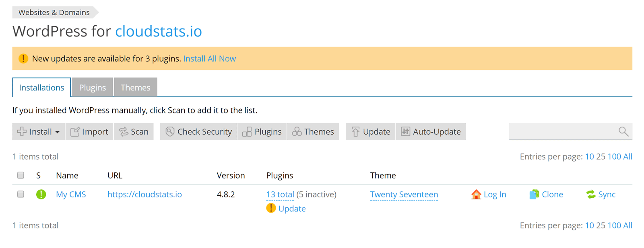Log In to My CMS via house icon
The width and height of the screenshot is (644, 248).
click(489, 194)
